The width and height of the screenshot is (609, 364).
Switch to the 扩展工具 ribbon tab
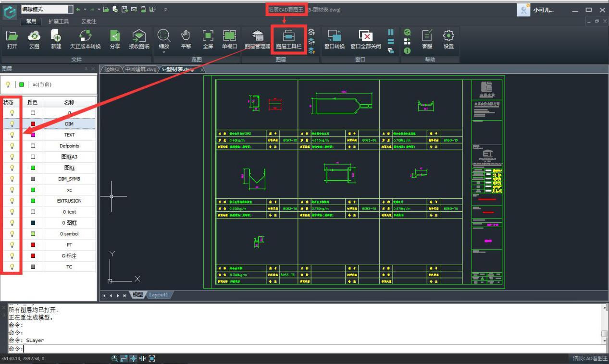point(59,22)
